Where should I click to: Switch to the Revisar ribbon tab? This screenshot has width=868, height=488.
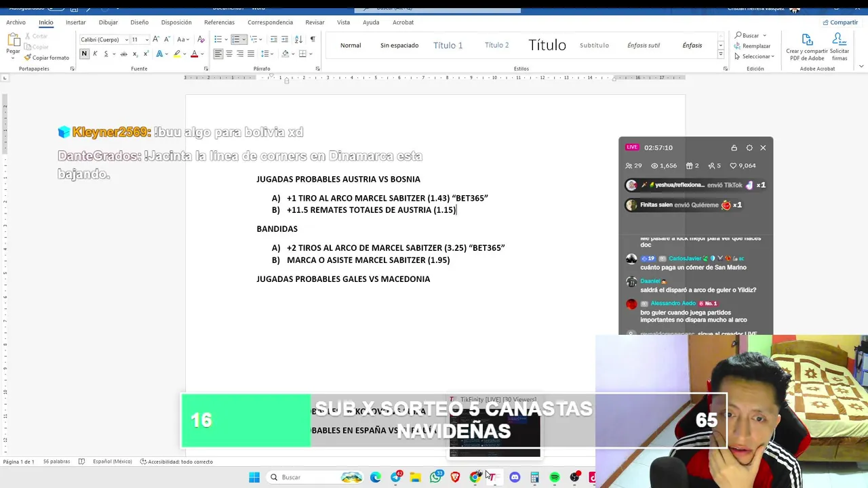[315, 22]
